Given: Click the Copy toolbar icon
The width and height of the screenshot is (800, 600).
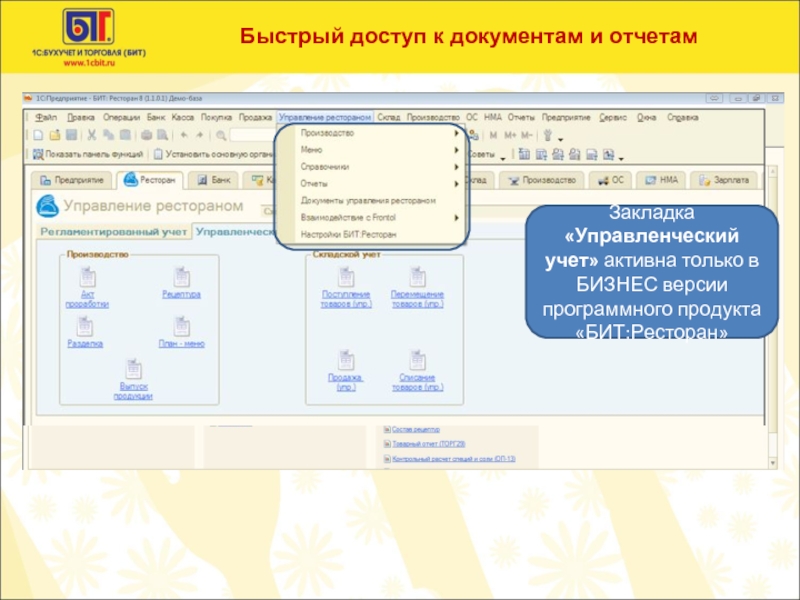Looking at the screenshot, I should (108, 135).
